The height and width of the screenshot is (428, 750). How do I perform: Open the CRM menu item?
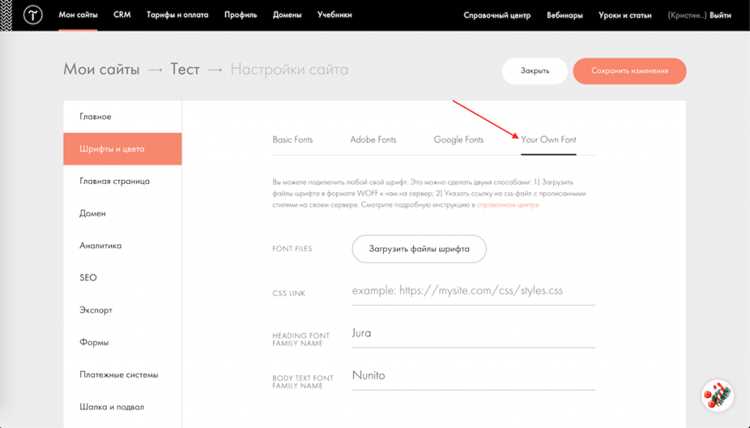tap(122, 15)
